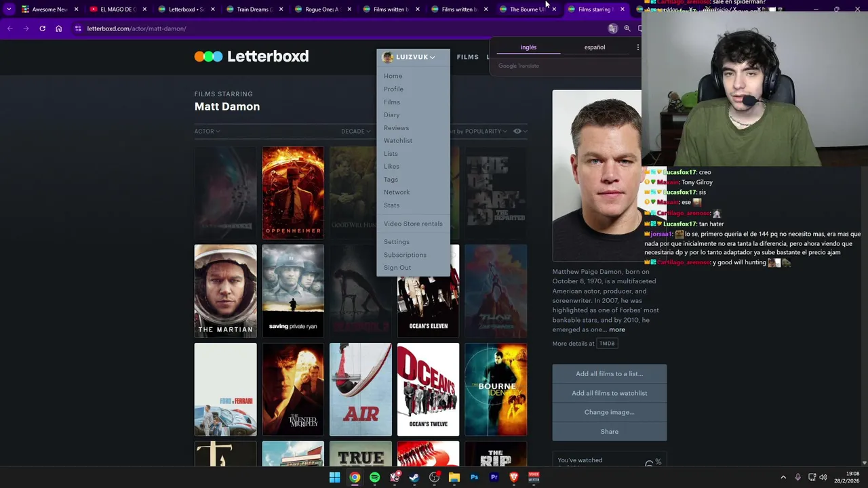Image resolution: width=868 pixels, height=488 pixels.
Task: Choose Stats in account menu
Action: pos(391,205)
